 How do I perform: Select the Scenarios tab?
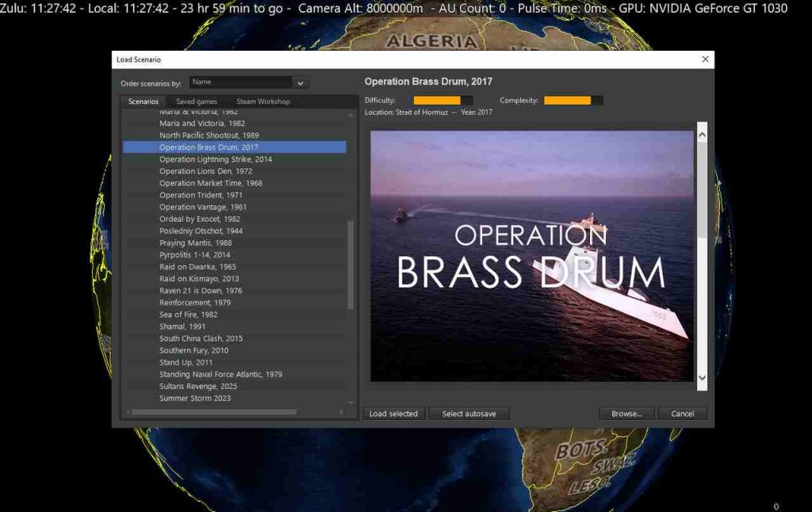click(x=144, y=101)
